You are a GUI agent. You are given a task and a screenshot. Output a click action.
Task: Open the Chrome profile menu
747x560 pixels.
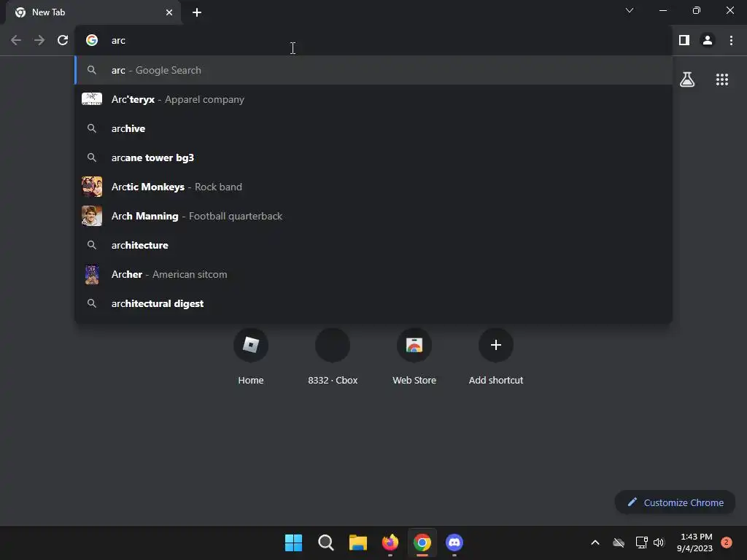pos(708,41)
